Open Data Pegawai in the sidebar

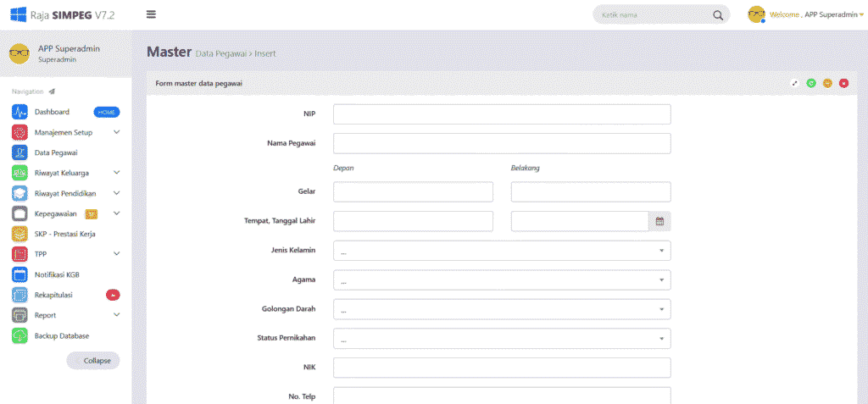tap(56, 152)
